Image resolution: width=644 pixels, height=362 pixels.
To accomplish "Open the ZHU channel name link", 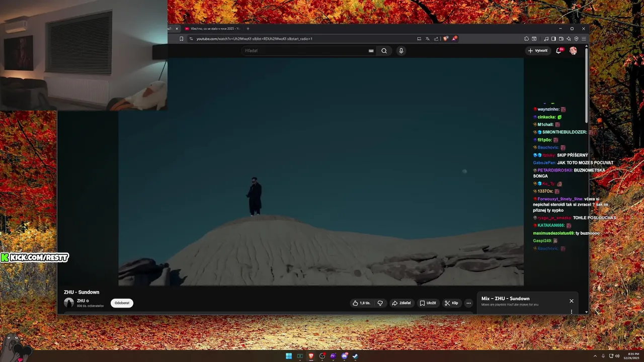I will (81, 301).
